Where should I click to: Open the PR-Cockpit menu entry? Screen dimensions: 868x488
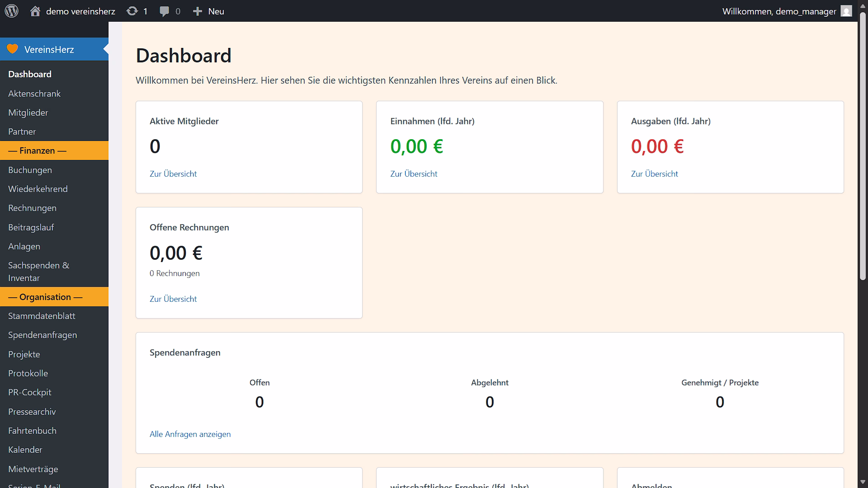30,392
